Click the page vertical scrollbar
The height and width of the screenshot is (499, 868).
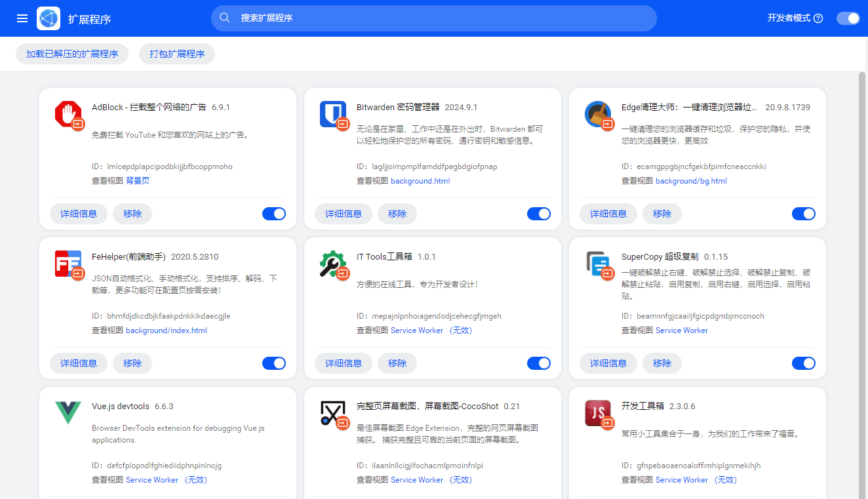tap(863, 285)
